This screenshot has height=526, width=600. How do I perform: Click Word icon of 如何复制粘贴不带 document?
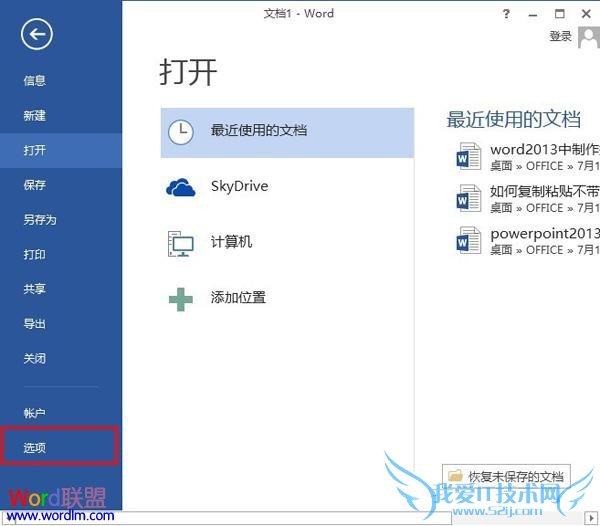click(x=469, y=198)
